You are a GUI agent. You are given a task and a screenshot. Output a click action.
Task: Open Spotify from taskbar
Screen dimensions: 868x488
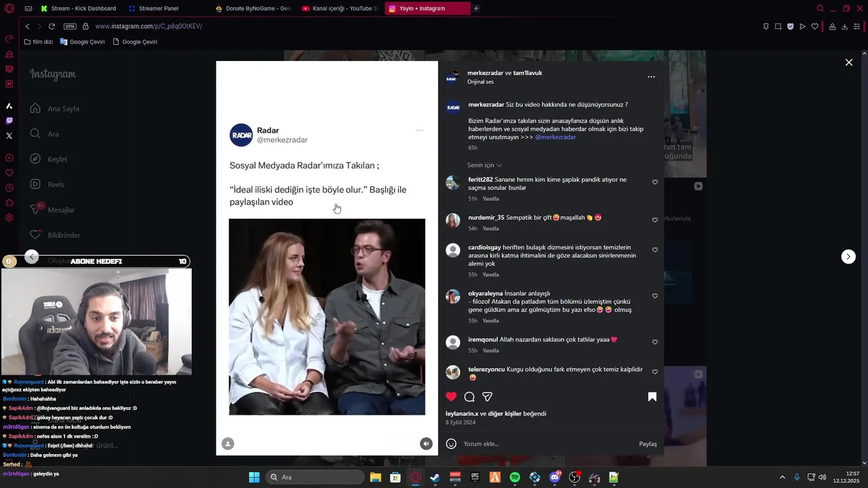point(515,477)
